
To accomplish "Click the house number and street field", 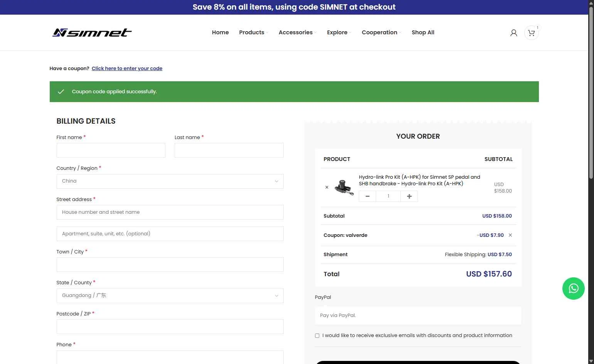I will coord(170,212).
